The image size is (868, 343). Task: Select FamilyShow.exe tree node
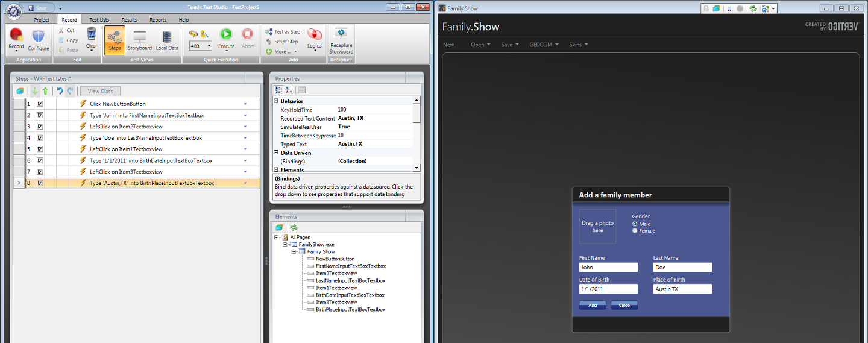tap(316, 244)
